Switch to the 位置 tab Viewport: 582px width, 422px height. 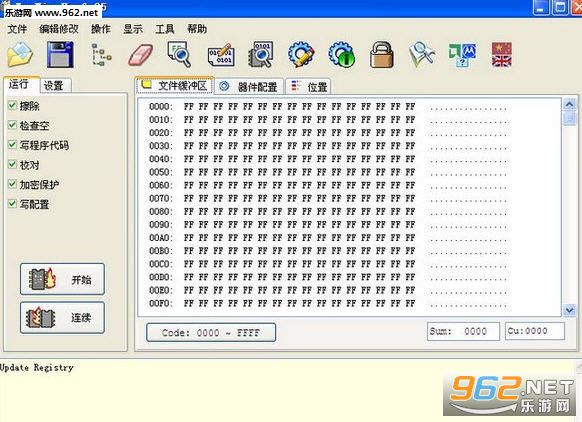tap(308, 87)
